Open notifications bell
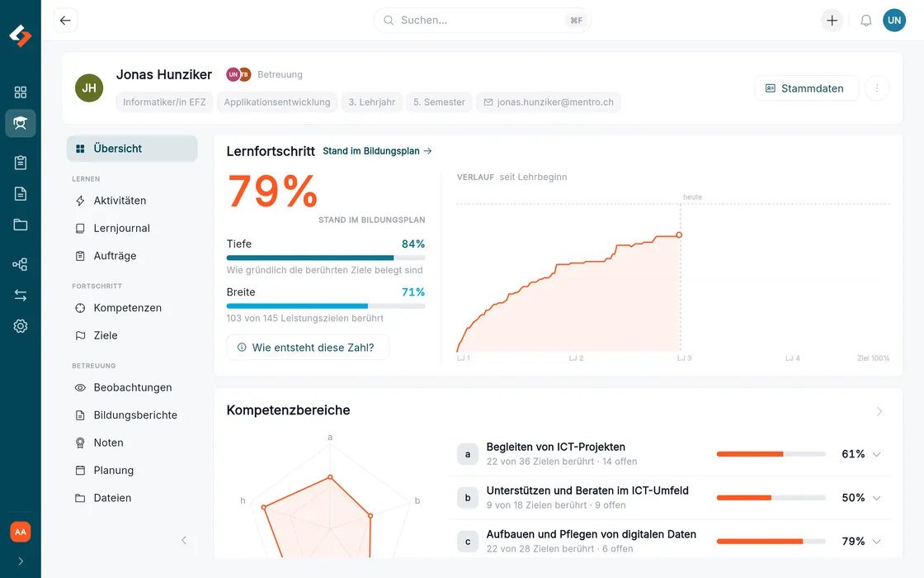Screen dimensions: 924x578 (865, 21)
